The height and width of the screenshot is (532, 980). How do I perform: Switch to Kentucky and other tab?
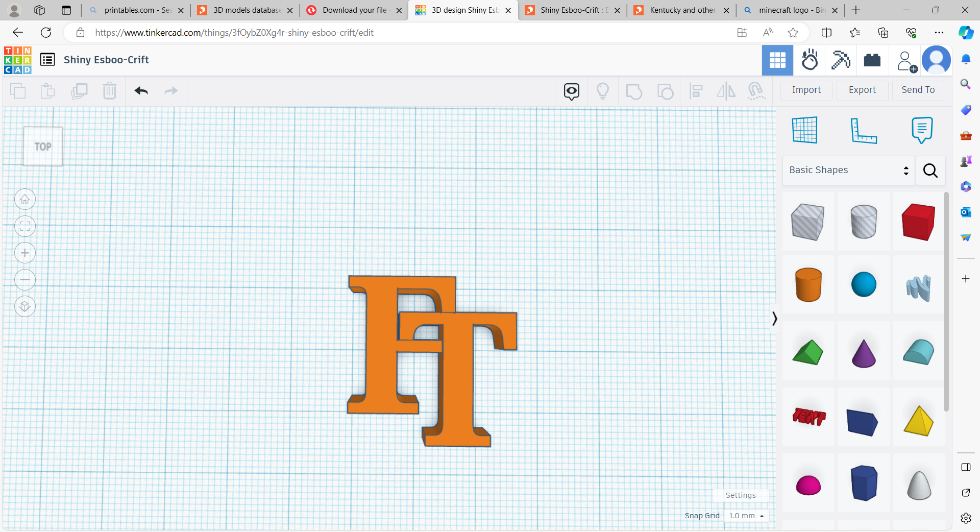coord(682,10)
